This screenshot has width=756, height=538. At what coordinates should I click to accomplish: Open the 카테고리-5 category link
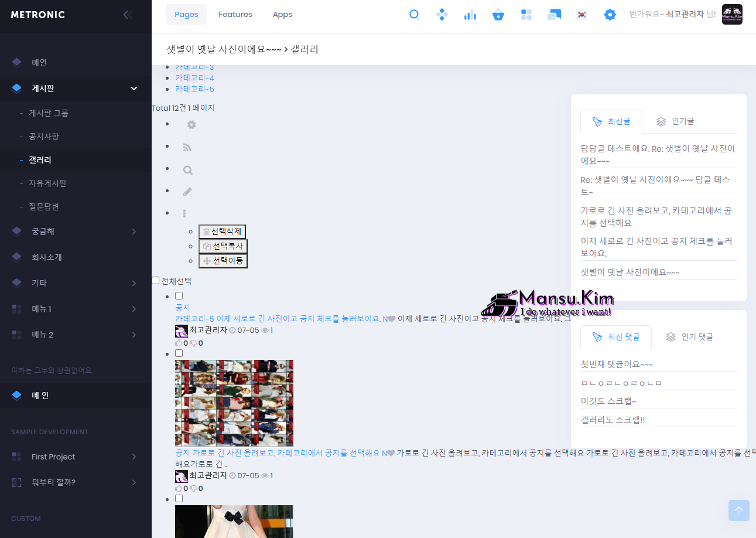click(x=194, y=89)
